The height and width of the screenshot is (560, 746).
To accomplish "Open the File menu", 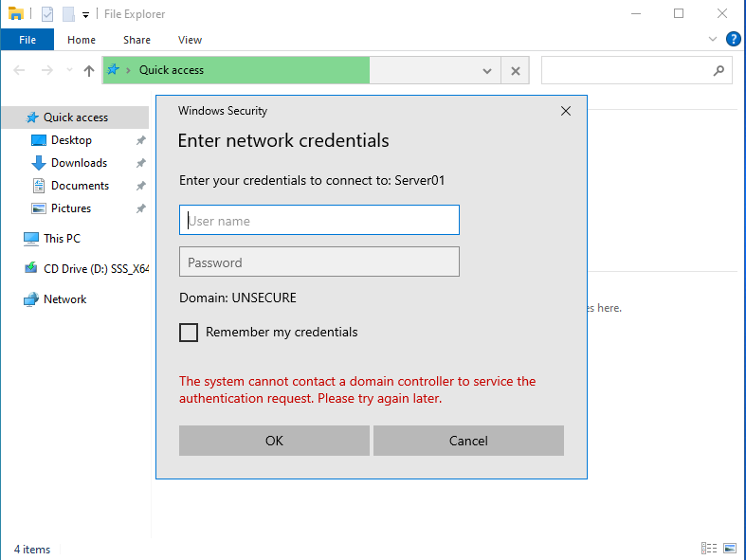I will tap(27, 40).
